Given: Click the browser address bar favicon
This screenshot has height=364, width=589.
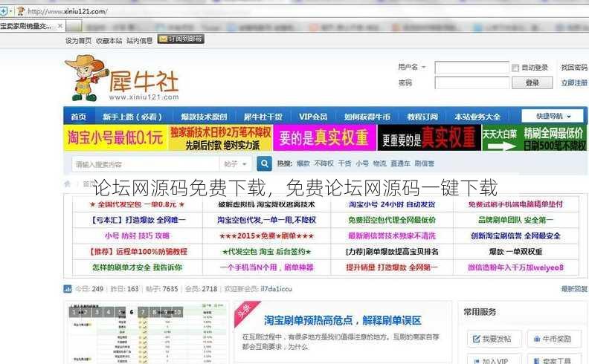Looking at the screenshot, I should pyautogui.click(x=20, y=11).
